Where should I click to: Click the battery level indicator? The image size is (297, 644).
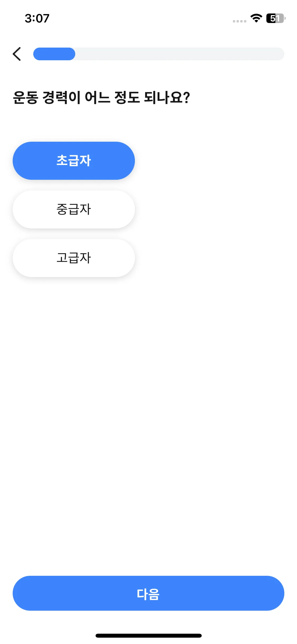tap(276, 18)
